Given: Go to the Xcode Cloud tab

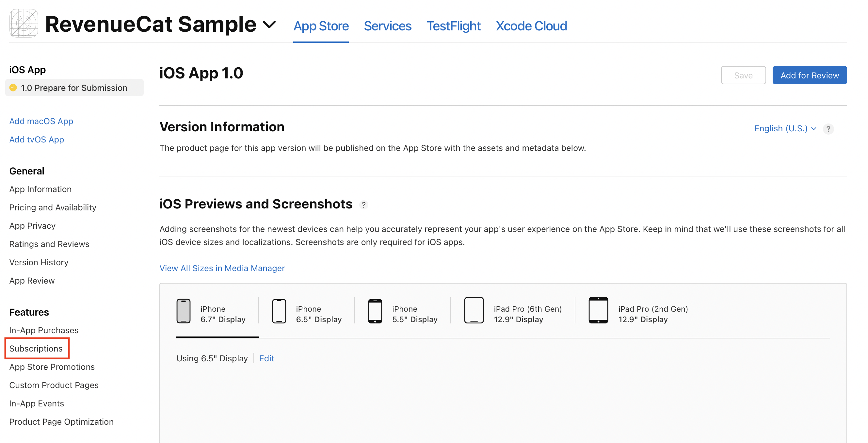Looking at the screenshot, I should (x=531, y=26).
